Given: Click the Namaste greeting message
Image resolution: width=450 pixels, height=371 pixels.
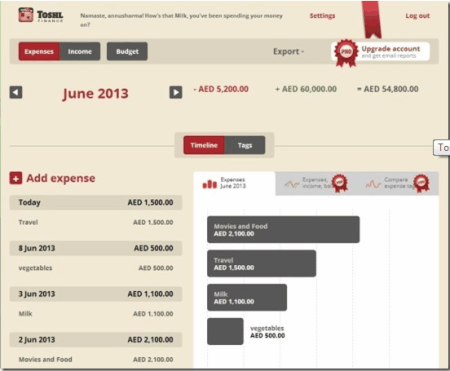Looking at the screenshot, I should [x=181, y=20].
